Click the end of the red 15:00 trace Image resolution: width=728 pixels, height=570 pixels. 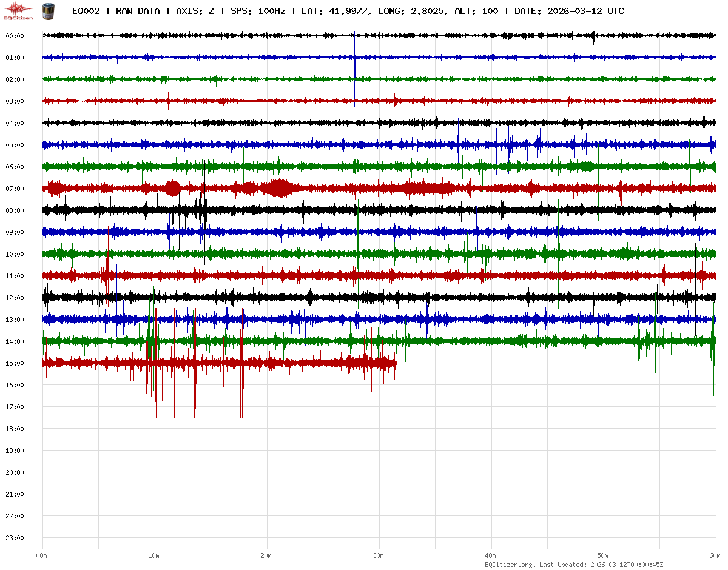tap(396, 363)
